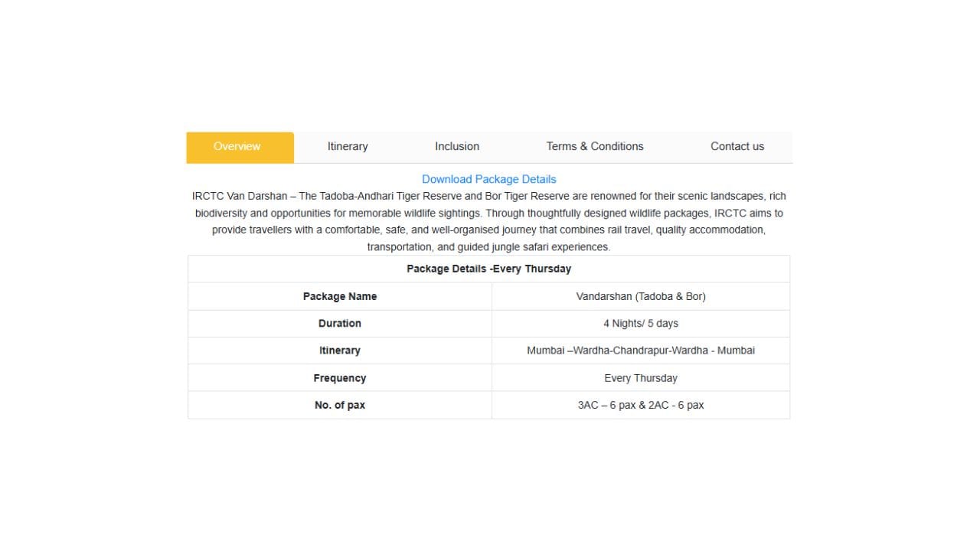Click the IRCTC Van Darshan description paragraph

489,221
